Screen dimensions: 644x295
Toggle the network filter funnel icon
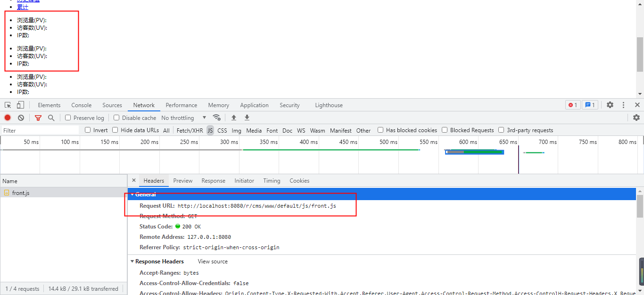pyautogui.click(x=38, y=118)
